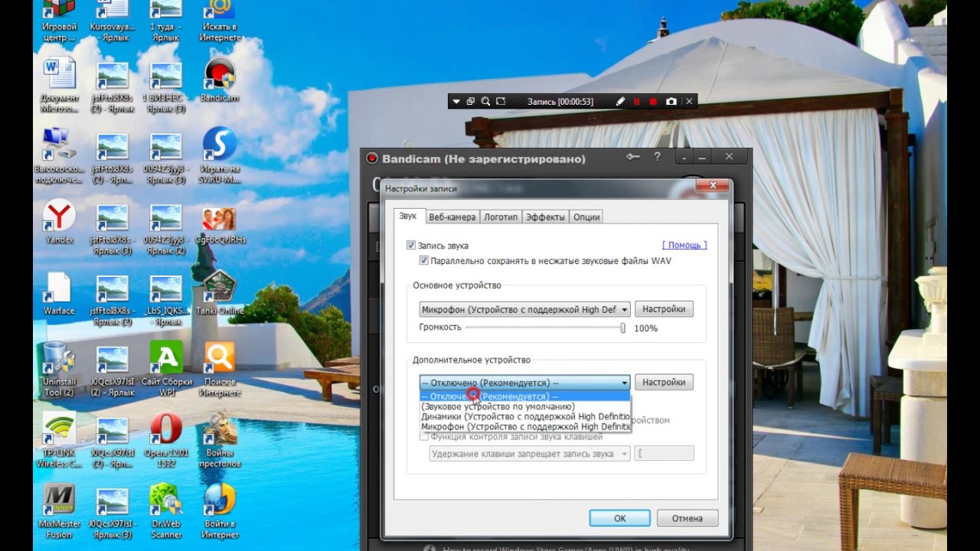Select the 0tj94Z3jyj8 - Ярлык (2) shortcut
Screen dimensions: 980x551
pyautogui.click(x=166, y=228)
